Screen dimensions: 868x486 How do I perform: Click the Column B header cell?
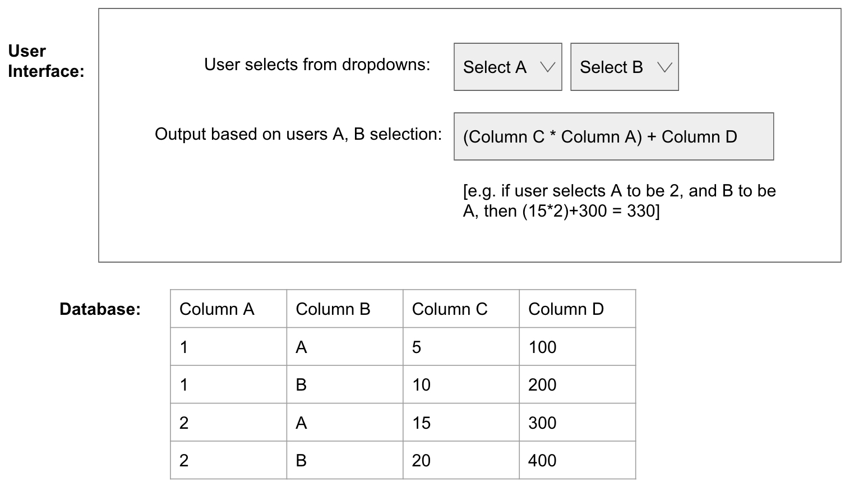344,309
